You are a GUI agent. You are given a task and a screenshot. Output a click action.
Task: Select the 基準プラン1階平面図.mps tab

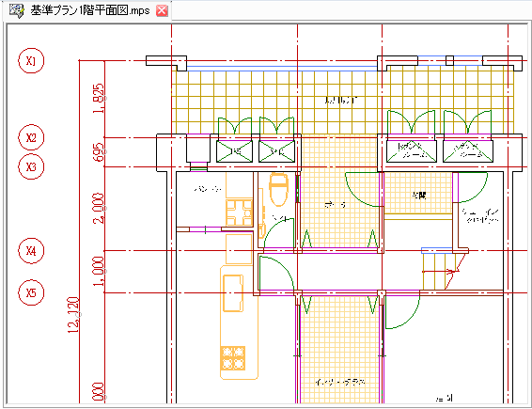89,11
